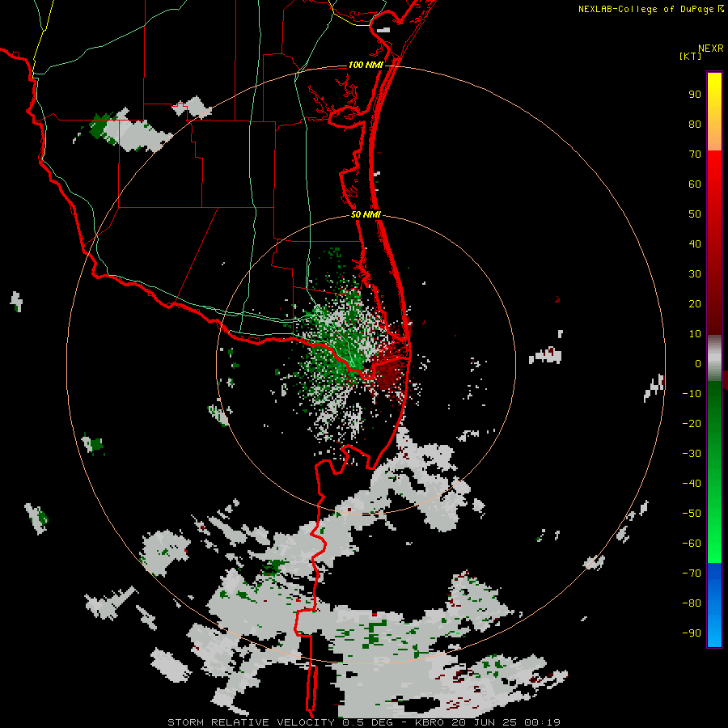Screen dimensions: 728x728
Task: Click the 20 JUN 25 date in caption
Action: tap(485, 722)
